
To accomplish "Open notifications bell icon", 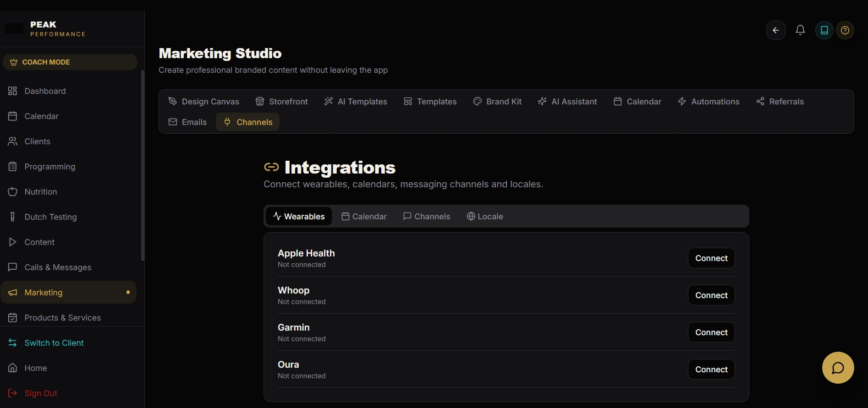I will 800,30.
